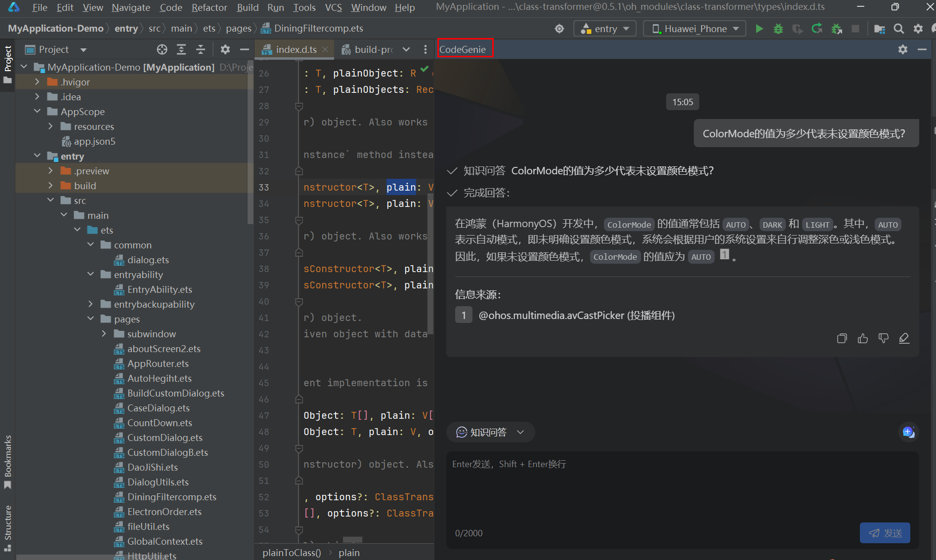Open the Navigate menu
936x560 pixels.
[x=131, y=7]
